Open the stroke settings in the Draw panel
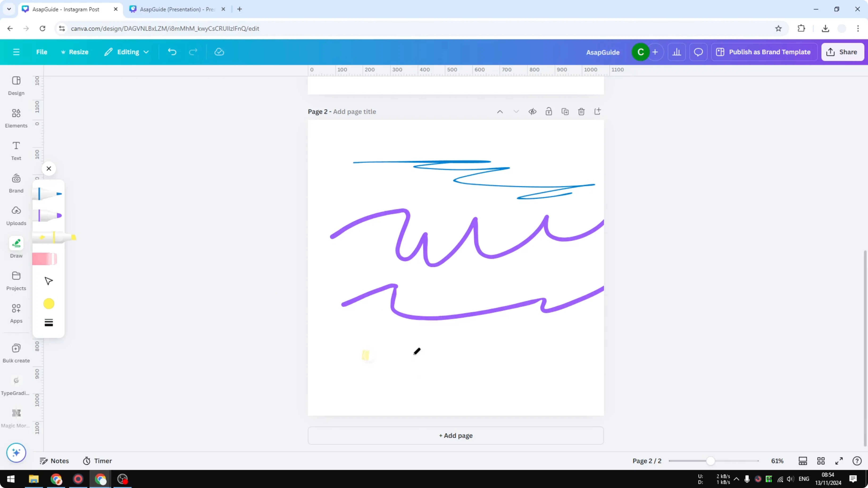Viewport: 868px width, 488px height. pyautogui.click(x=49, y=322)
